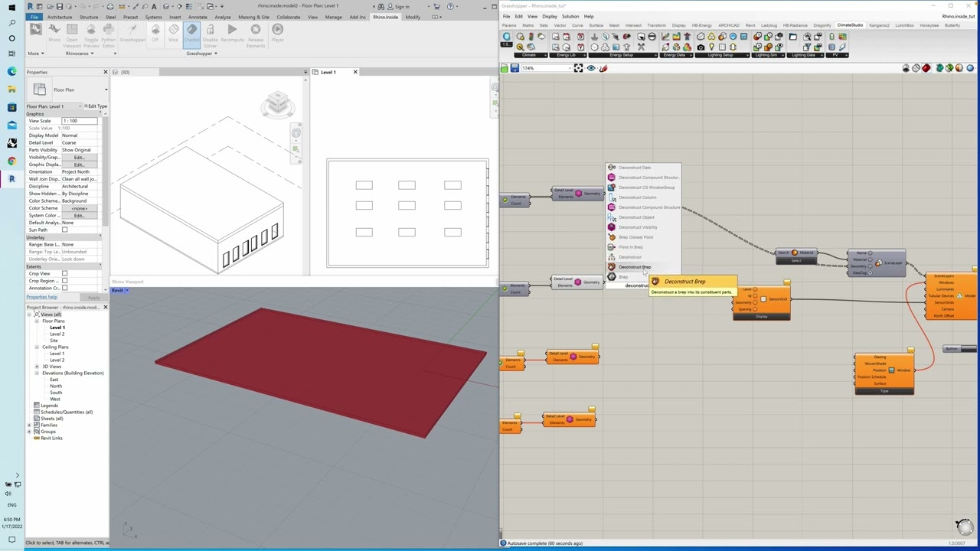Toggle the Crop View checkbox

(x=64, y=273)
